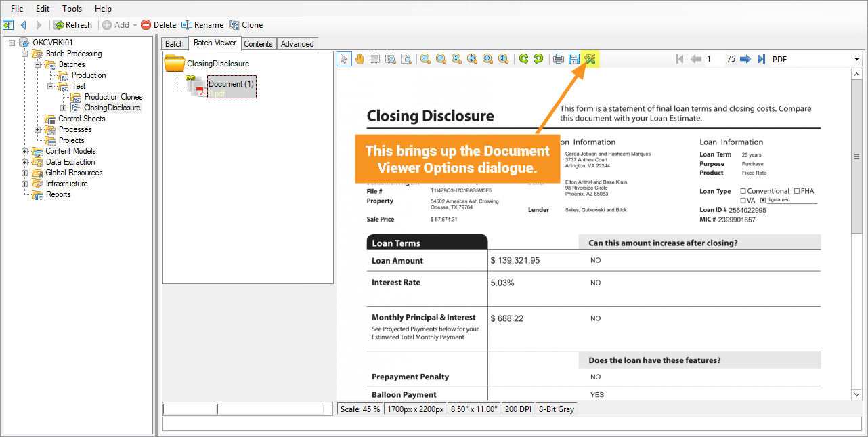Choose the rectangle selection tool with plus
Viewport: 868px width, 437px height.
(x=375, y=59)
